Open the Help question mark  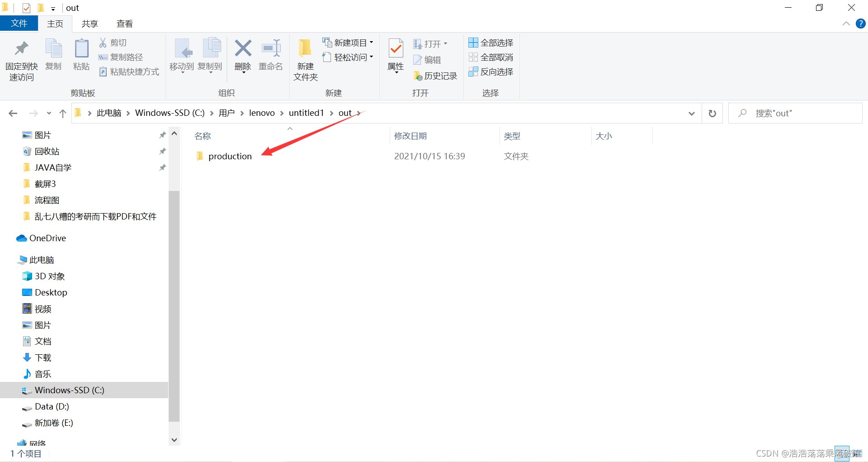pyautogui.click(x=861, y=24)
